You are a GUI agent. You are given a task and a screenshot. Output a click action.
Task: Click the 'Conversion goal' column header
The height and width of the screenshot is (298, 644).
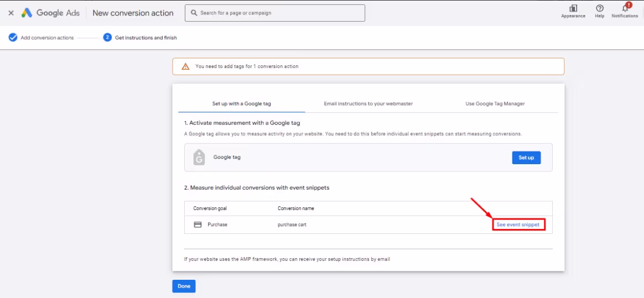(210, 208)
